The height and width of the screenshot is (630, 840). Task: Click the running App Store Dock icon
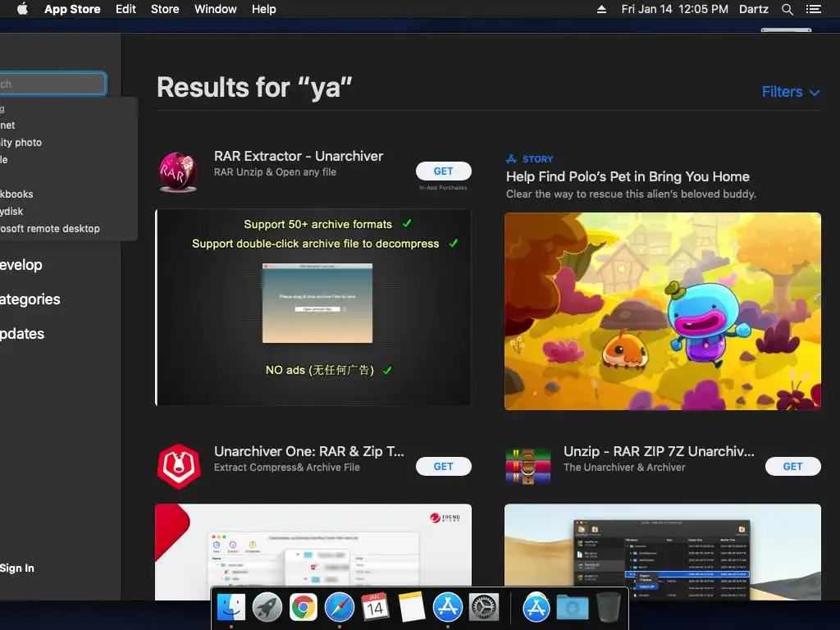[448, 608]
